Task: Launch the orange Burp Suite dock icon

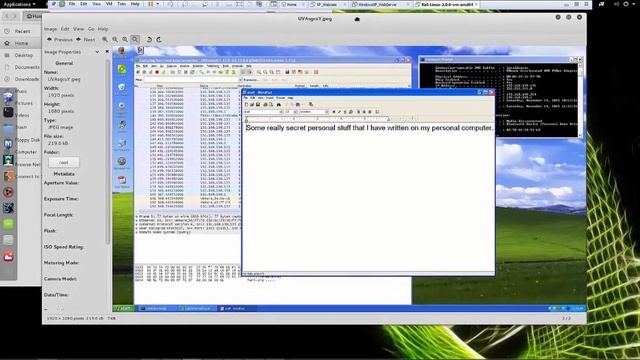Action: point(8,176)
